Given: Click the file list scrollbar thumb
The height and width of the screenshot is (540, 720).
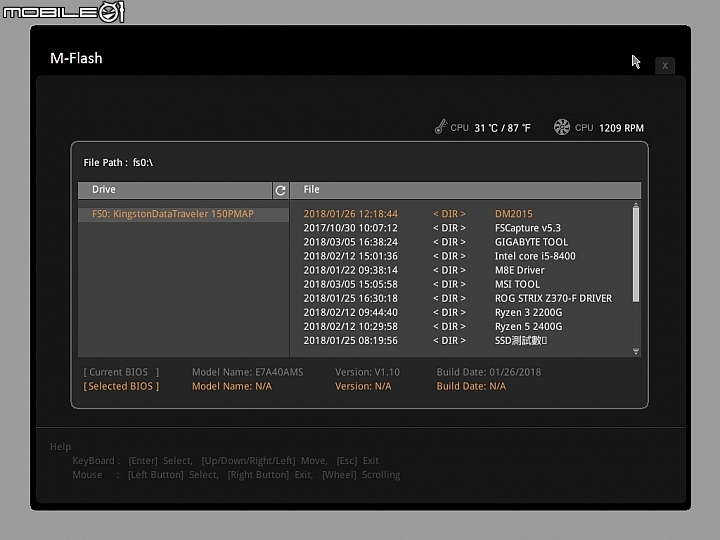Looking at the screenshot, I should click(x=636, y=255).
